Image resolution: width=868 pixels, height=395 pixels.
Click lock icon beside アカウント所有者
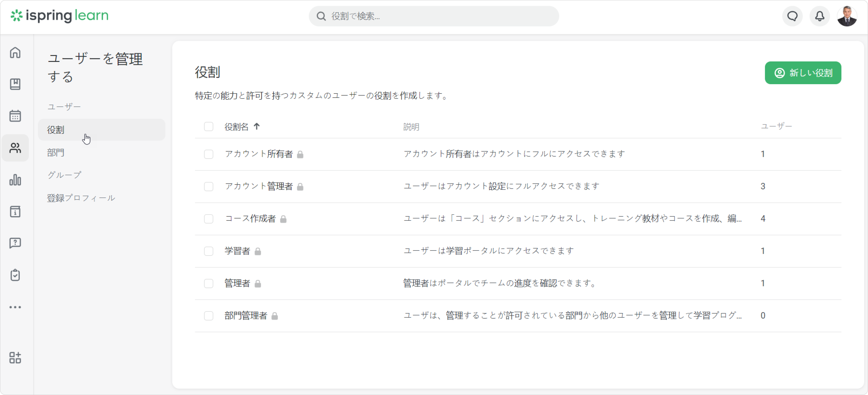pyautogui.click(x=300, y=155)
